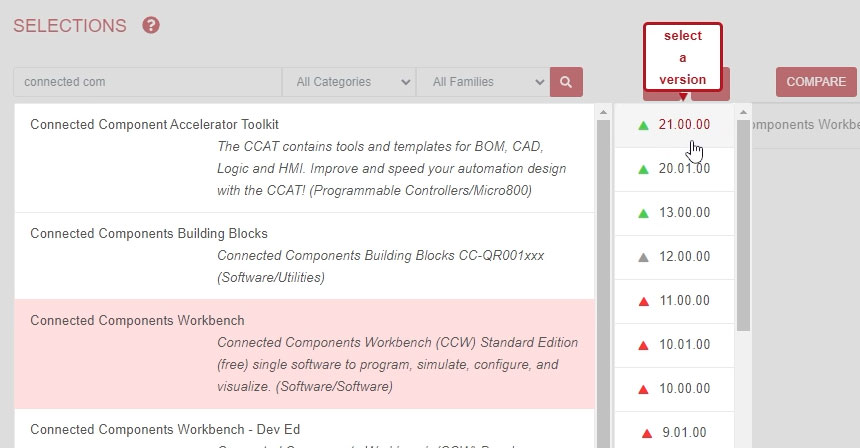Screen dimensions: 860x448
Task: Click the CCAT description text about BOM, CAD
Action: 392,168
